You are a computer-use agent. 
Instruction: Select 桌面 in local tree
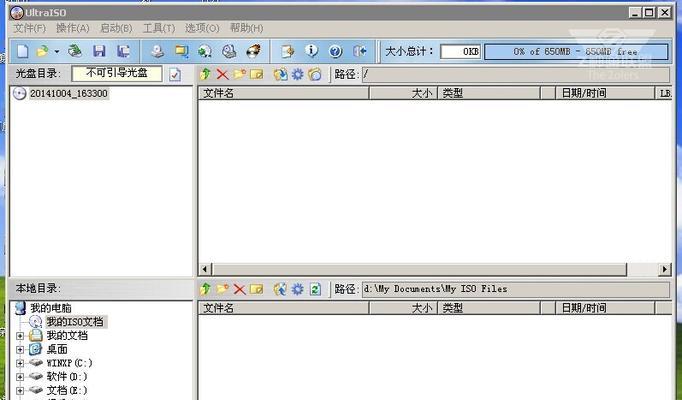click(57, 349)
